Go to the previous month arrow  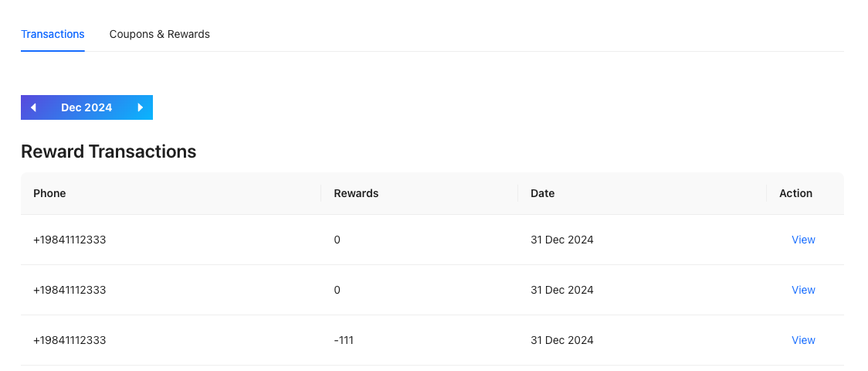(x=33, y=107)
